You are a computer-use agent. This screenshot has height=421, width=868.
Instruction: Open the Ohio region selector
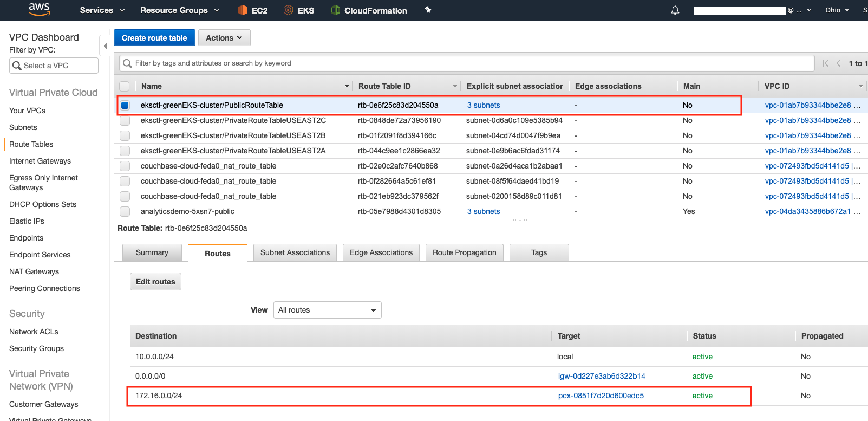(837, 10)
